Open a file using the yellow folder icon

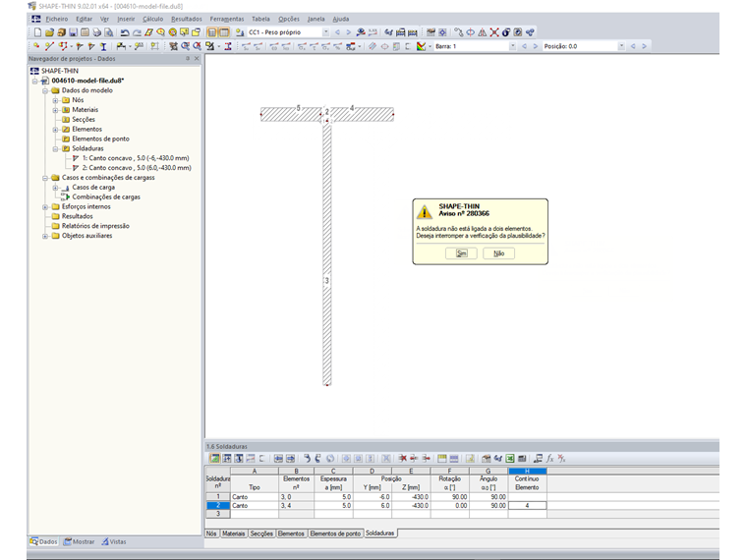point(49,32)
